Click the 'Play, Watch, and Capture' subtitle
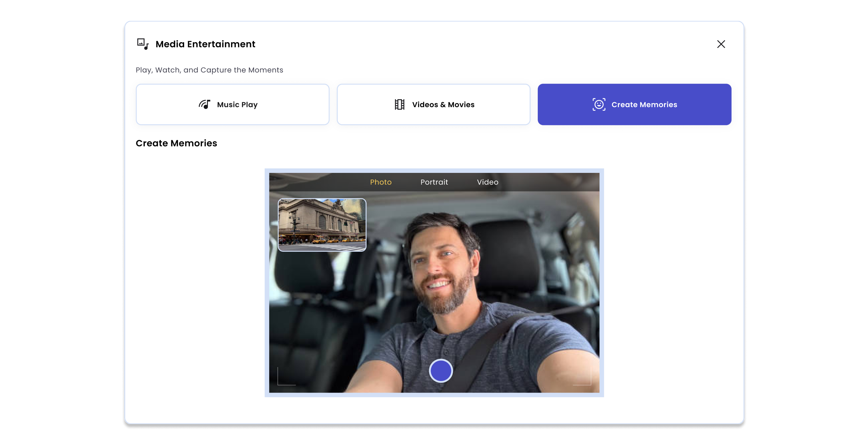Viewport: 868px width, 445px height. [x=209, y=70]
